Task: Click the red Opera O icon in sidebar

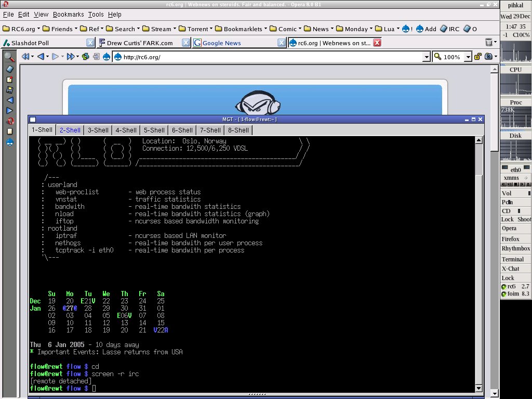Action: pyautogui.click(x=10, y=121)
